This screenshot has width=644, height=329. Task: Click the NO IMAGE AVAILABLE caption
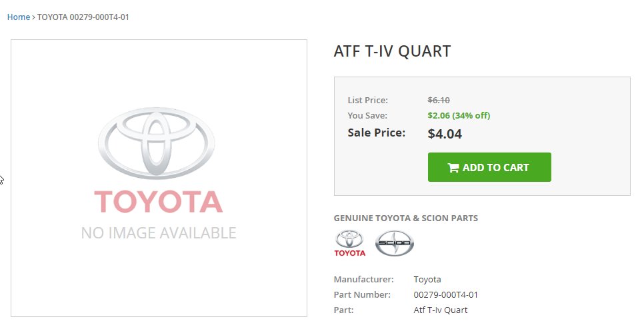pyautogui.click(x=159, y=233)
